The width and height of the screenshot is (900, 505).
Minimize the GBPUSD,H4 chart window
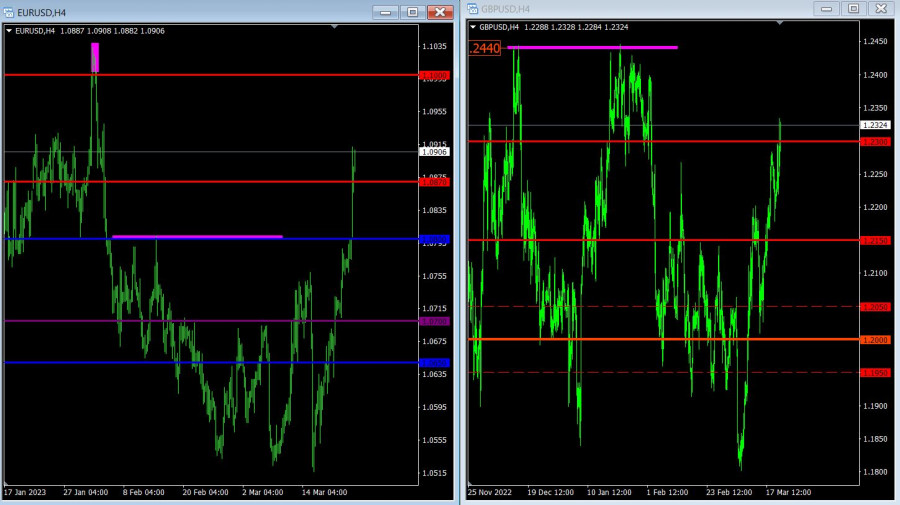pyautogui.click(x=826, y=9)
